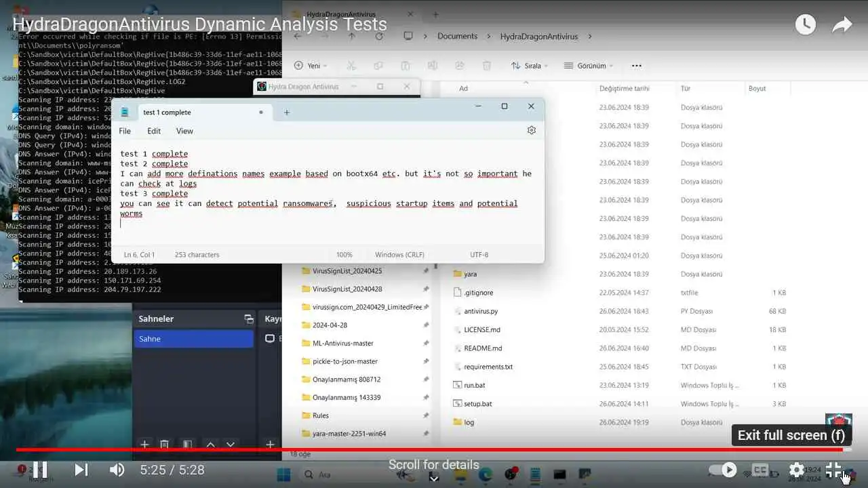The height and width of the screenshot is (488, 868).
Task: Pause the YouTube video
Action: coord(40,470)
